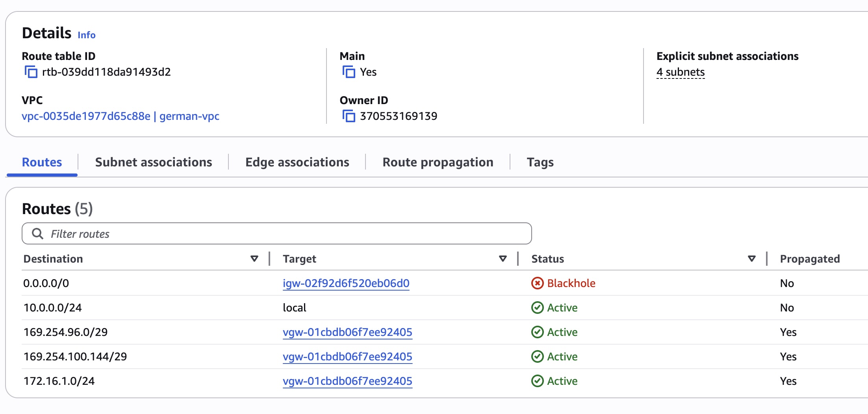Switch to the Tags tab
The width and height of the screenshot is (868, 414).
click(x=540, y=162)
